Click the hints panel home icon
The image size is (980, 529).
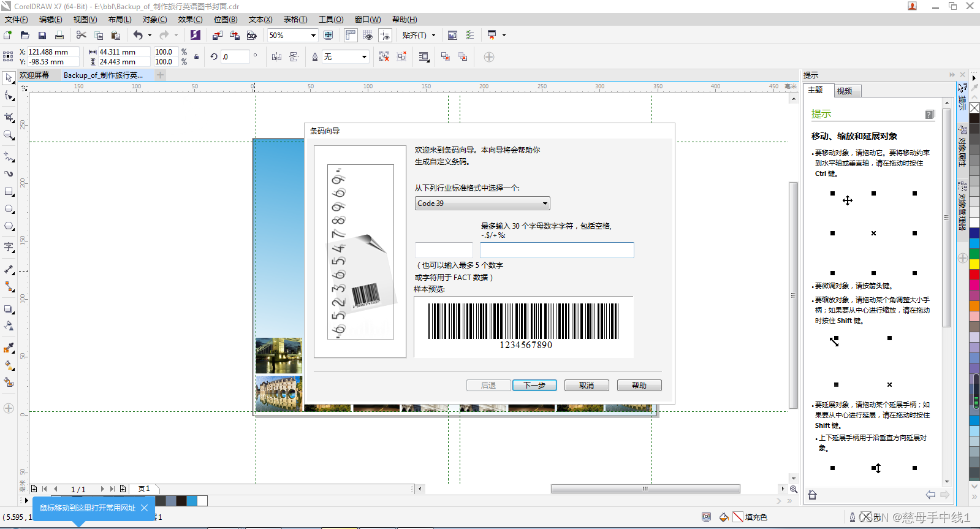point(812,495)
